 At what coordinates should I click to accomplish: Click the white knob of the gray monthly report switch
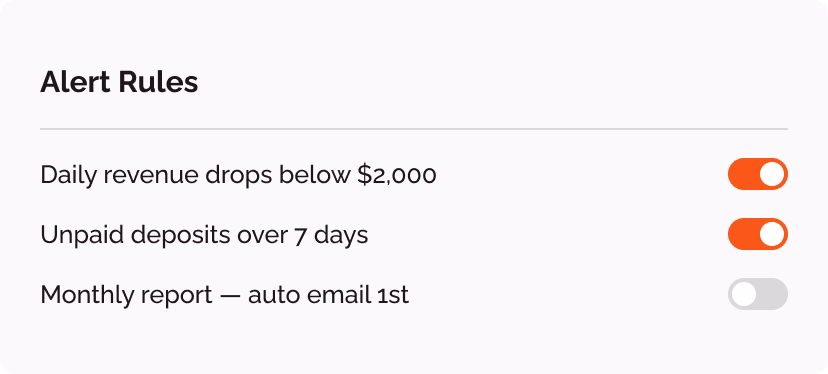coord(744,294)
